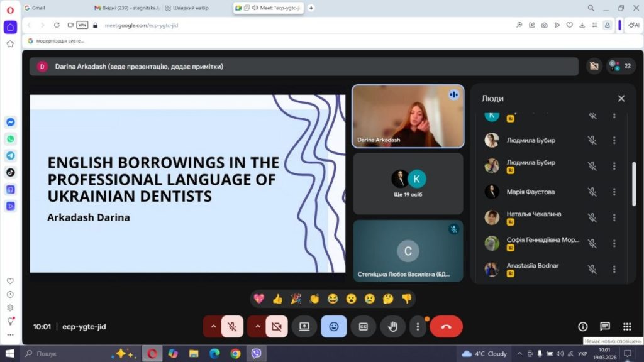Expand video settings chevron beside camera
The height and width of the screenshot is (362, 644).
[x=258, y=326]
